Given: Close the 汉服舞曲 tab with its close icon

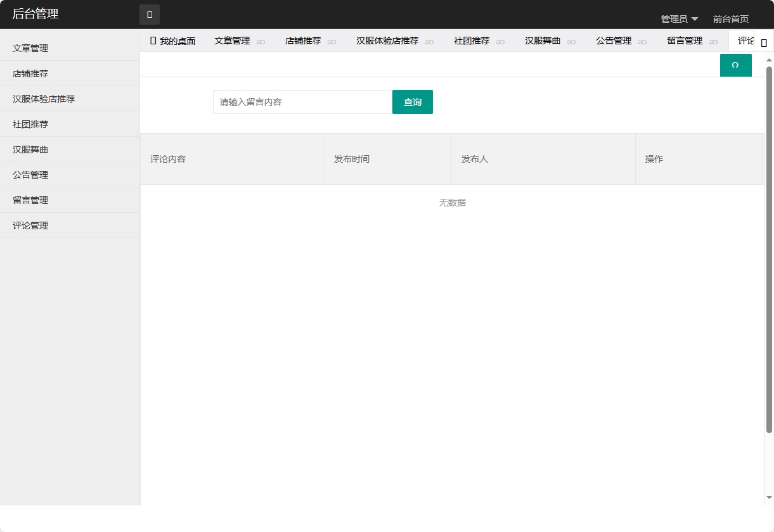Looking at the screenshot, I should pyautogui.click(x=572, y=41).
